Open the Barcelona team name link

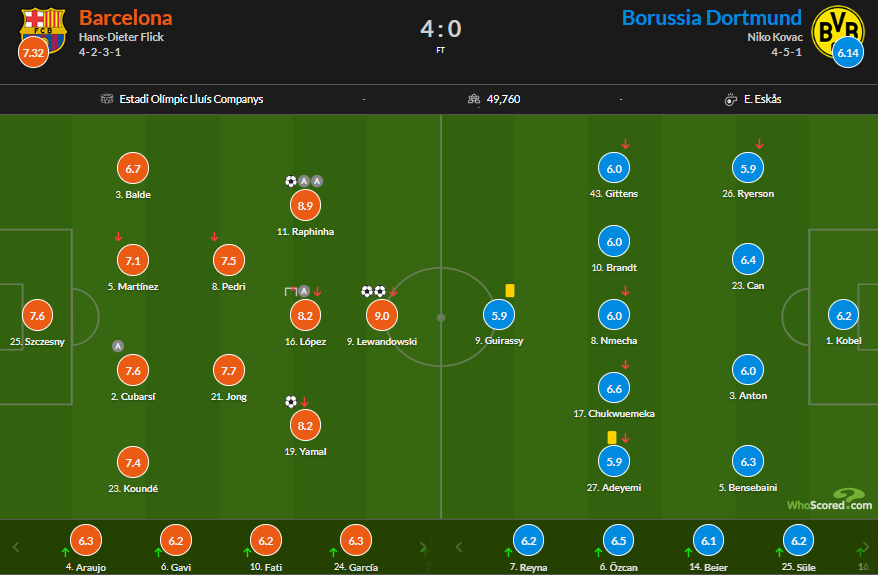[125, 18]
